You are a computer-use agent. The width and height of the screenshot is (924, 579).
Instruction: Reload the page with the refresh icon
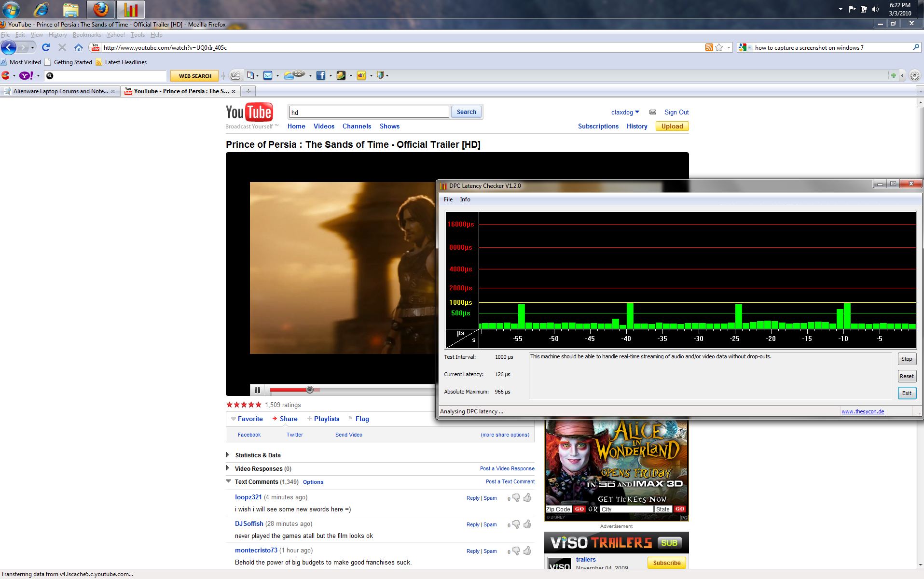click(x=46, y=47)
